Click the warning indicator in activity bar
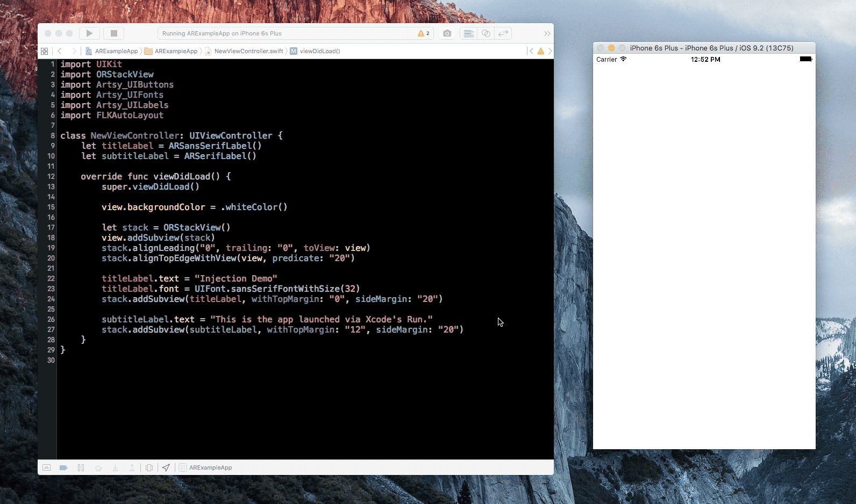This screenshot has height=504, width=856. [424, 33]
